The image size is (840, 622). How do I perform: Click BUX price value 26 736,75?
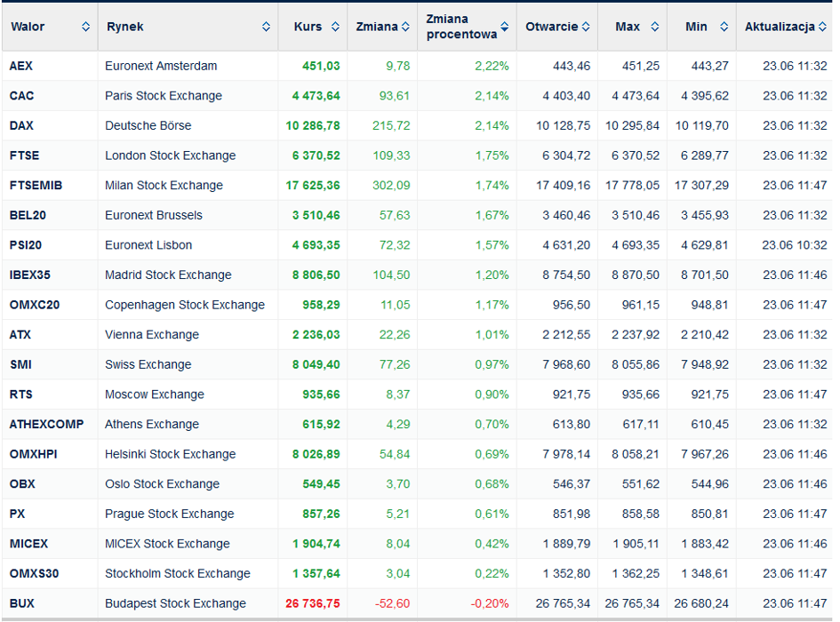point(313,604)
